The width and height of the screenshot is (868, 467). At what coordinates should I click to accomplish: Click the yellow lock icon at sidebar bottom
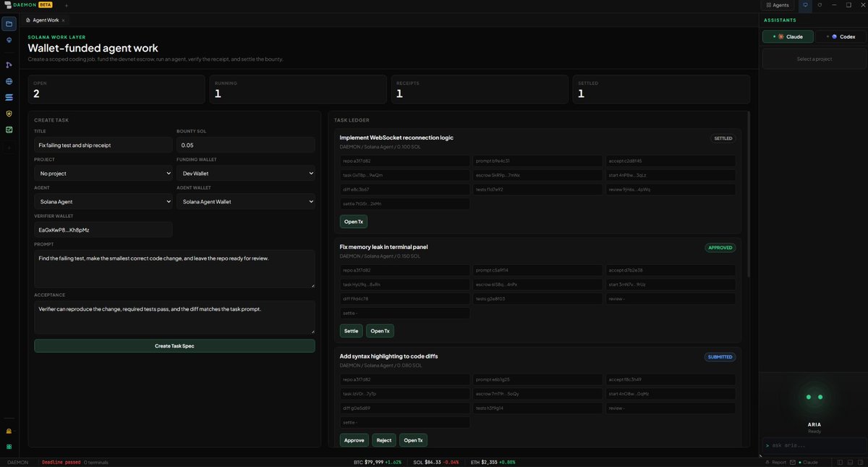pyautogui.click(x=9, y=431)
